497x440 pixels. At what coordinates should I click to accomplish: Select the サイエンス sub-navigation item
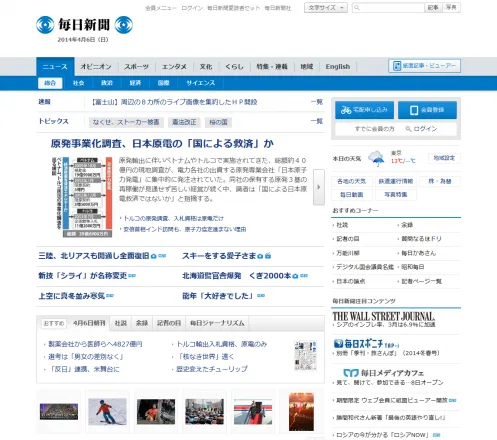(x=201, y=83)
